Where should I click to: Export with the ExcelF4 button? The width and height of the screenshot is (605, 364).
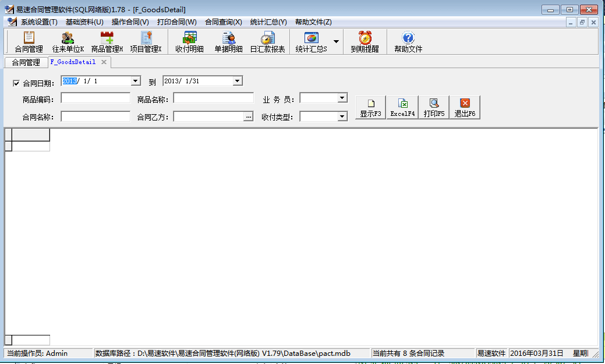402,107
